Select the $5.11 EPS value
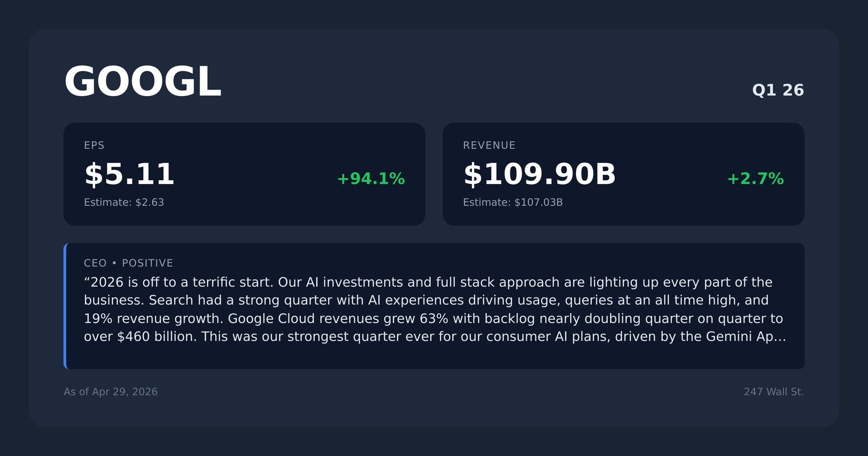The height and width of the screenshot is (456, 868). point(129,174)
